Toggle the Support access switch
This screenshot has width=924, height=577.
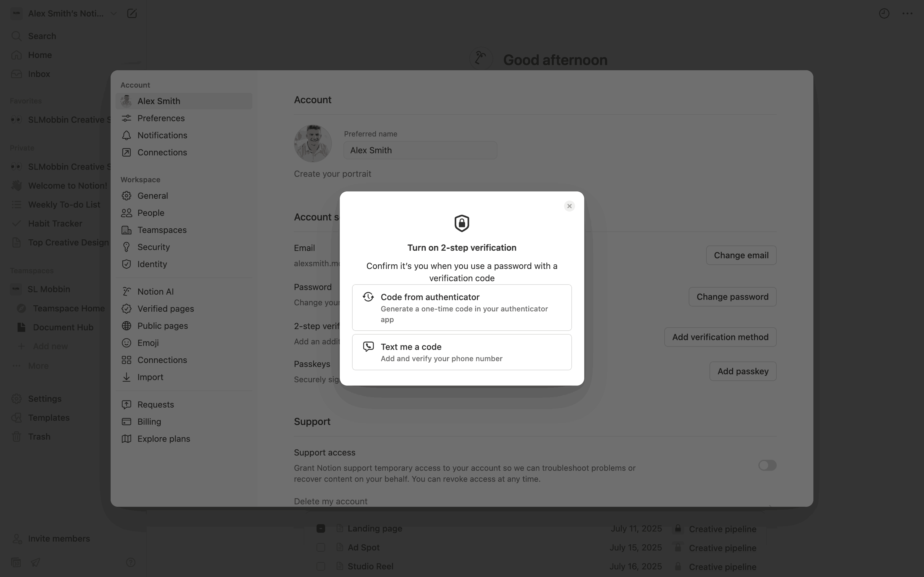pos(767,465)
